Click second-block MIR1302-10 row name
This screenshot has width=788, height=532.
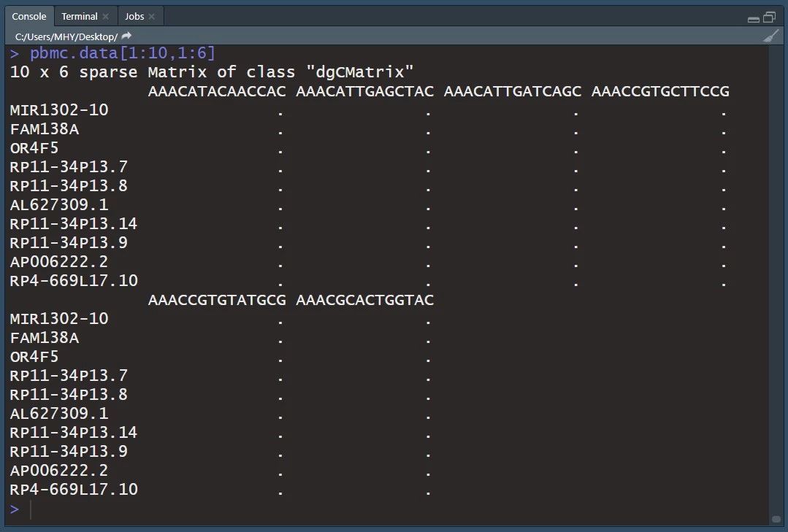59,318
